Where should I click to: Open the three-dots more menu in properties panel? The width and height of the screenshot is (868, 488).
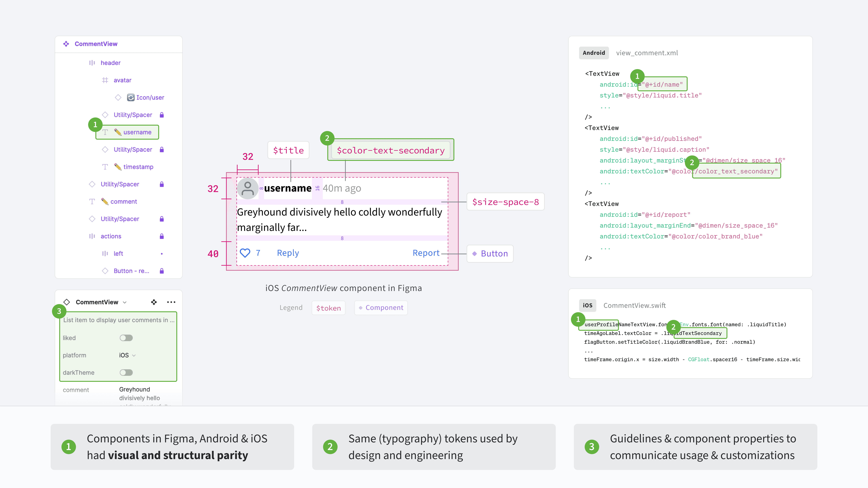[x=171, y=302]
